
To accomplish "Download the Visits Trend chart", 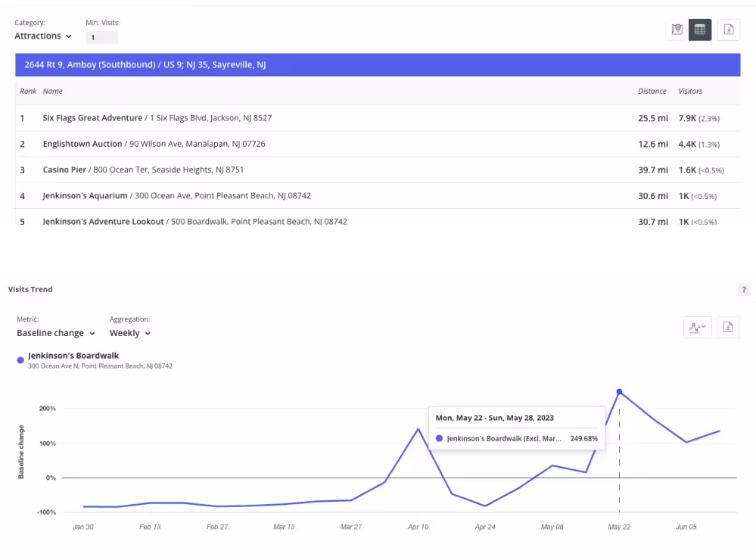I will pyautogui.click(x=728, y=327).
